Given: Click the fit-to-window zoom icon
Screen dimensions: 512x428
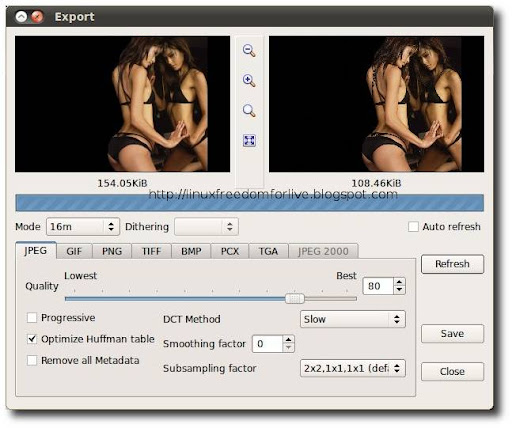Looking at the screenshot, I should pos(249,140).
